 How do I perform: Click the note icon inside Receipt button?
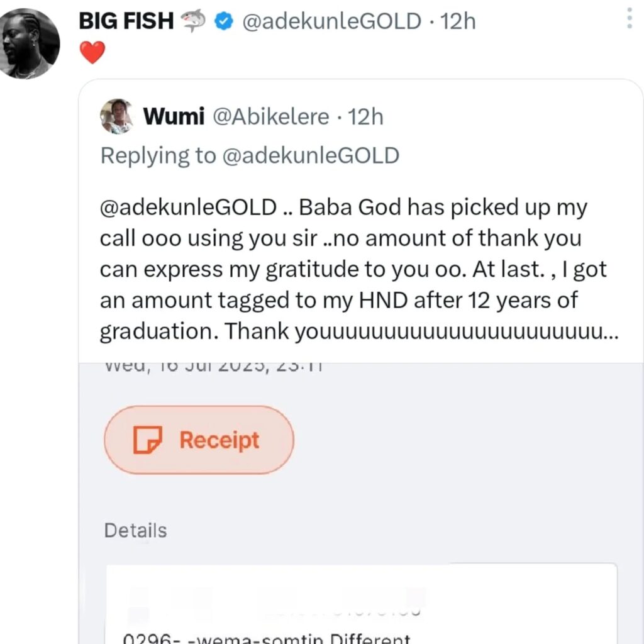click(148, 440)
